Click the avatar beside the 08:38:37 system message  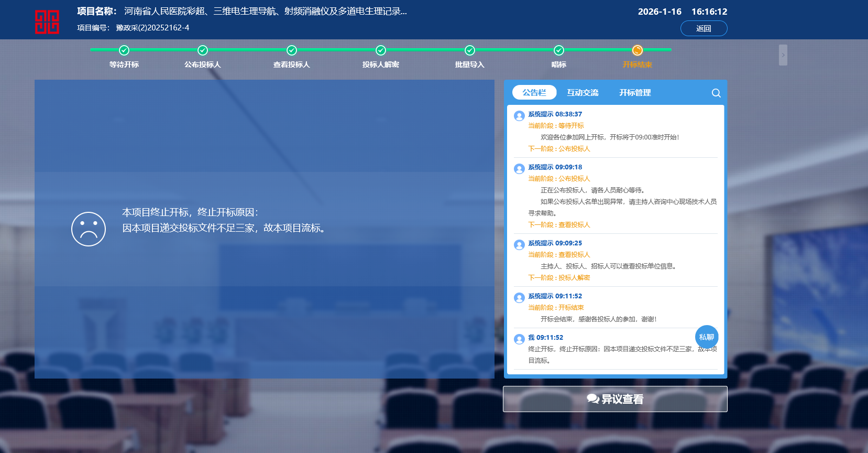tap(519, 116)
